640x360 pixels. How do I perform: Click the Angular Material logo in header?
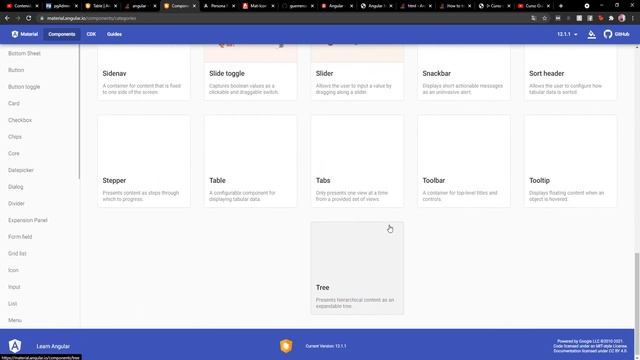(x=25, y=34)
